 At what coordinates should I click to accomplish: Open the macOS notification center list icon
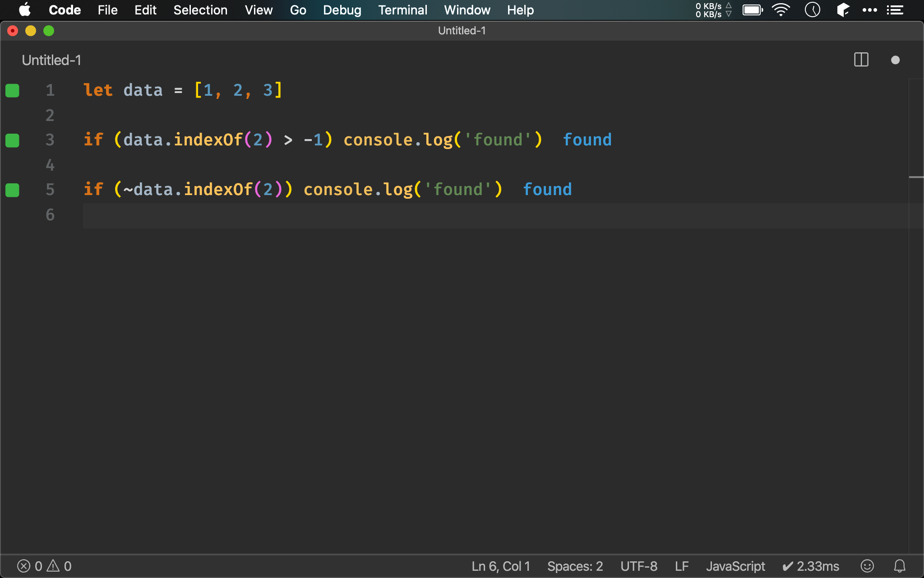tap(895, 10)
